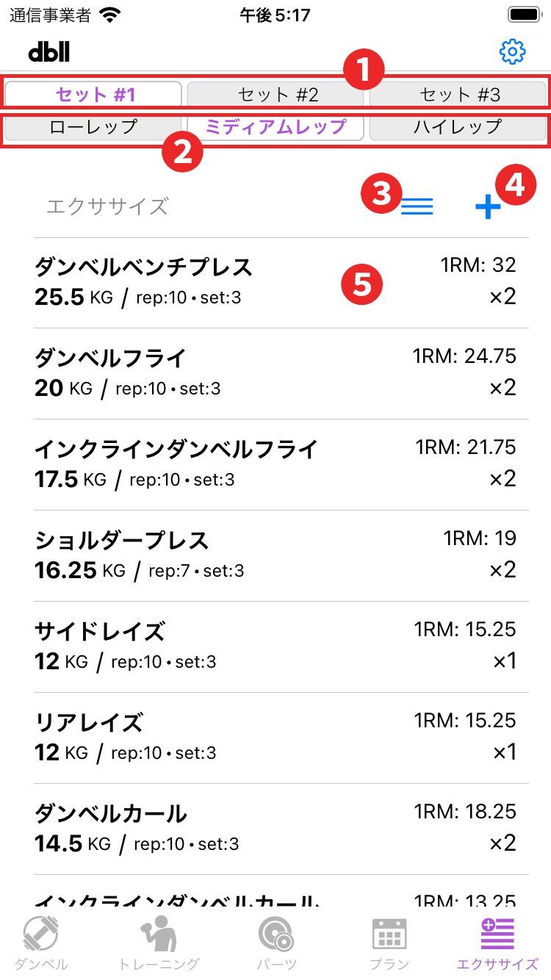Image resolution: width=551 pixels, height=980 pixels.
Task: Open the エクササイズ tab icon
Action: coord(497,934)
